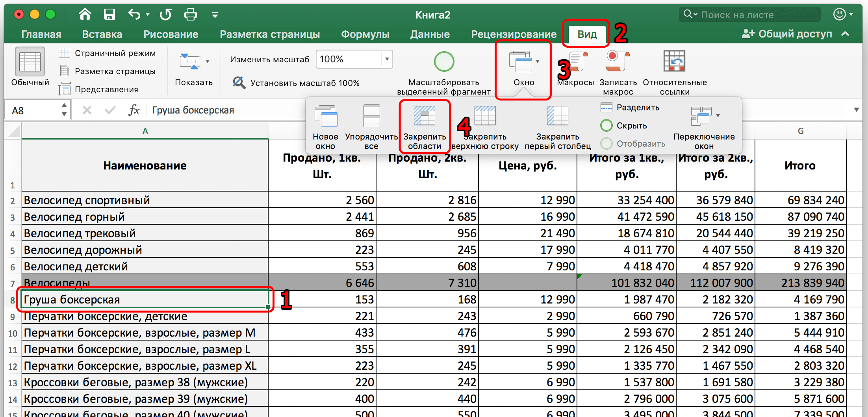
Task: Click Отобразить unhide option
Action: point(633,143)
